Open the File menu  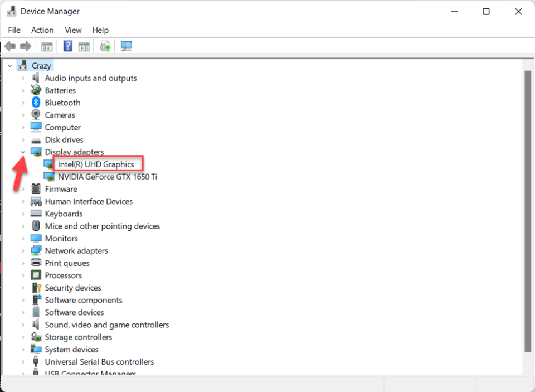[x=14, y=30]
